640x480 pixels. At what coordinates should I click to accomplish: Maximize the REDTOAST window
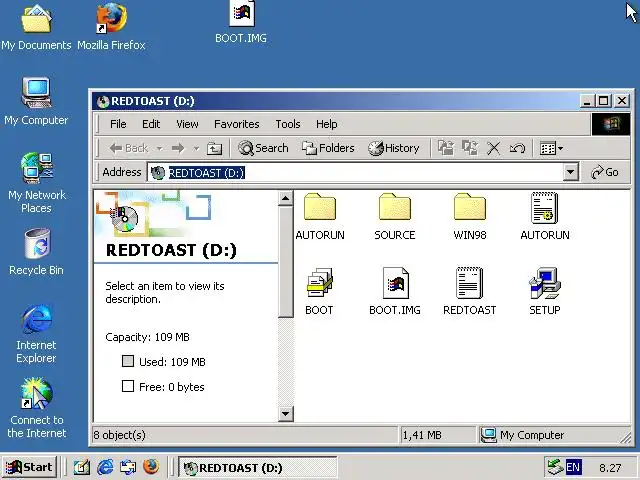click(604, 101)
